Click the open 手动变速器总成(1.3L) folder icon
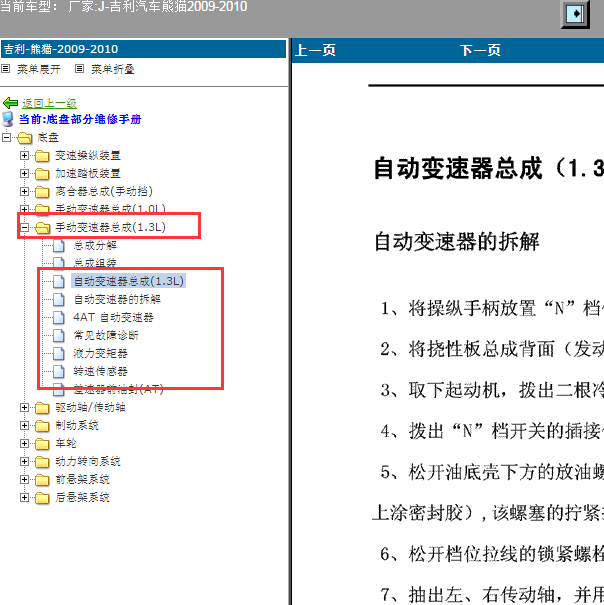Image resolution: width=604 pixels, height=605 pixels. click(42, 228)
